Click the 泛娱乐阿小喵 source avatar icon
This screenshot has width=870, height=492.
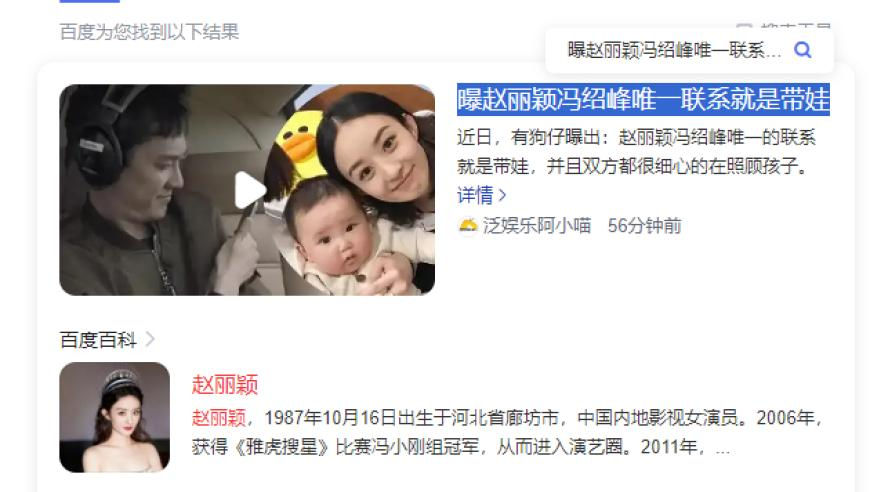point(468,226)
